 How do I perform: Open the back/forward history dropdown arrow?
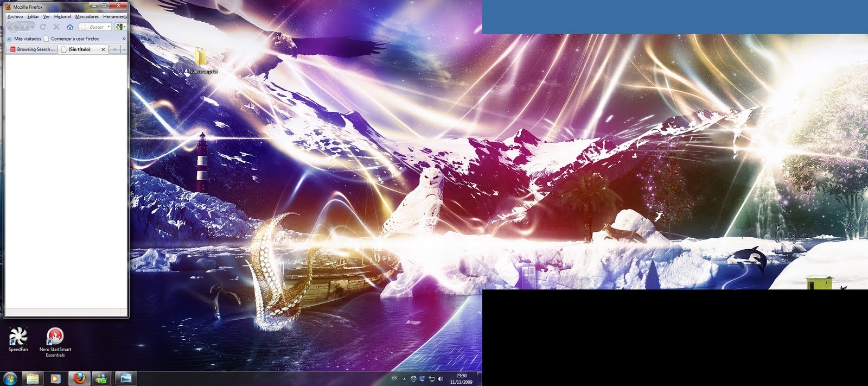[x=33, y=27]
